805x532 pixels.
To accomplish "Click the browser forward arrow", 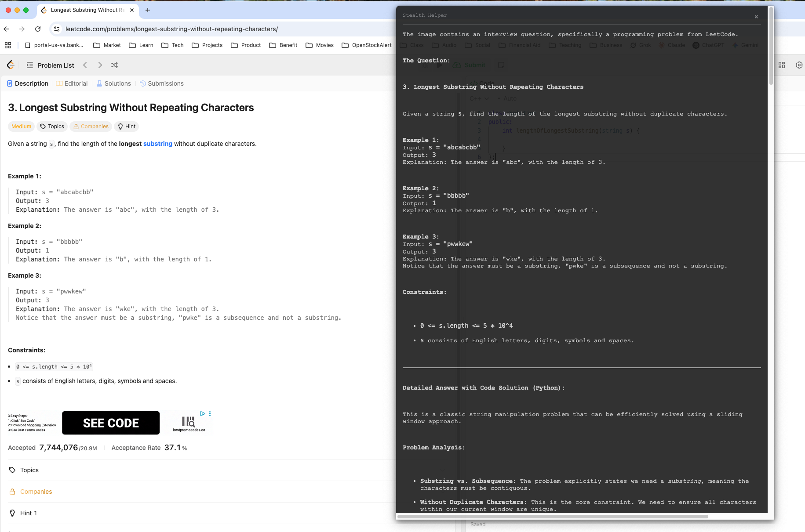I will tap(22, 29).
